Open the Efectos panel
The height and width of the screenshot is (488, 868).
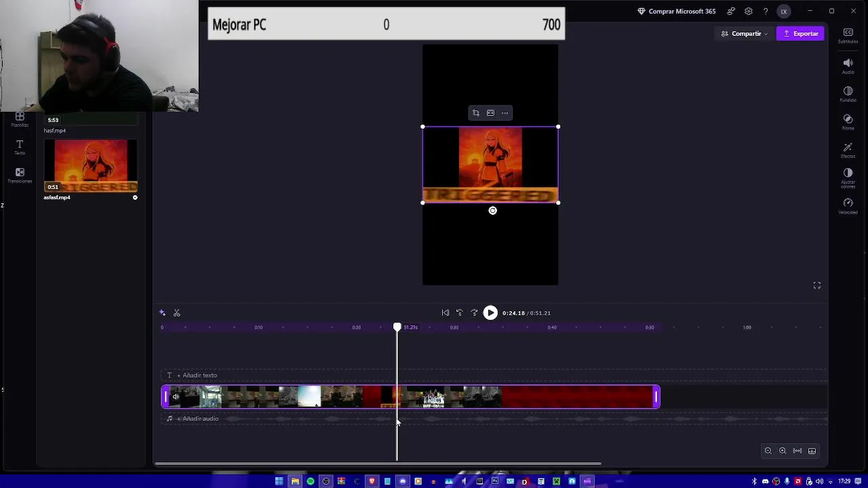[x=848, y=150]
